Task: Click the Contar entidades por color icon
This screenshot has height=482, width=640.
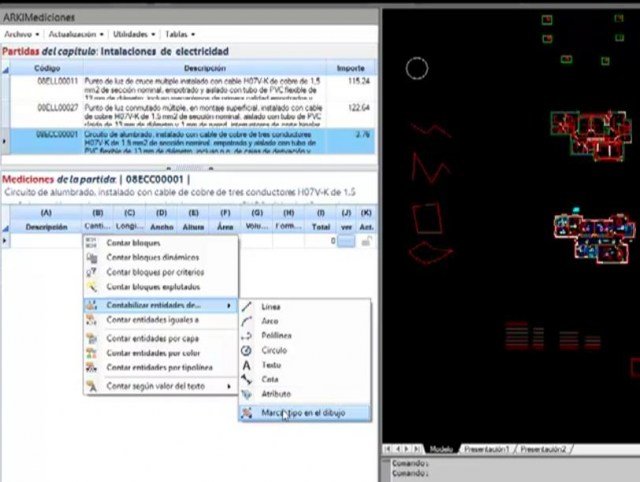Action: (91, 353)
